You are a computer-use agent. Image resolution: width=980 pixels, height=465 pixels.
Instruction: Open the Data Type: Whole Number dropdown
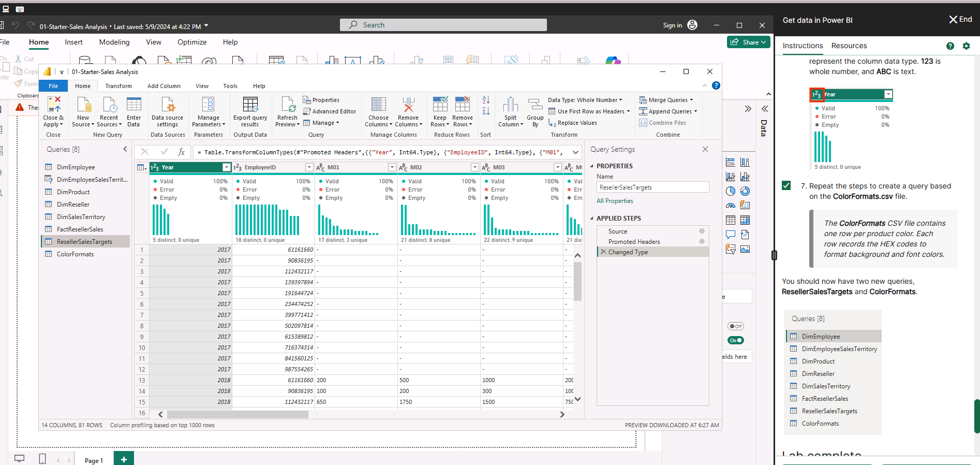(x=585, y=100)
